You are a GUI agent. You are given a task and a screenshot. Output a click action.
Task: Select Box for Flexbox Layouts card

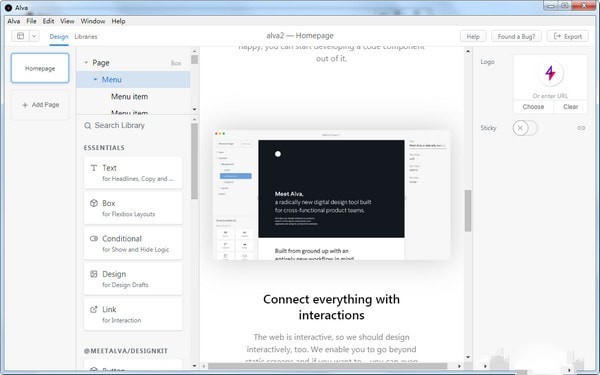pyautogui.click(x=133, y=208)
